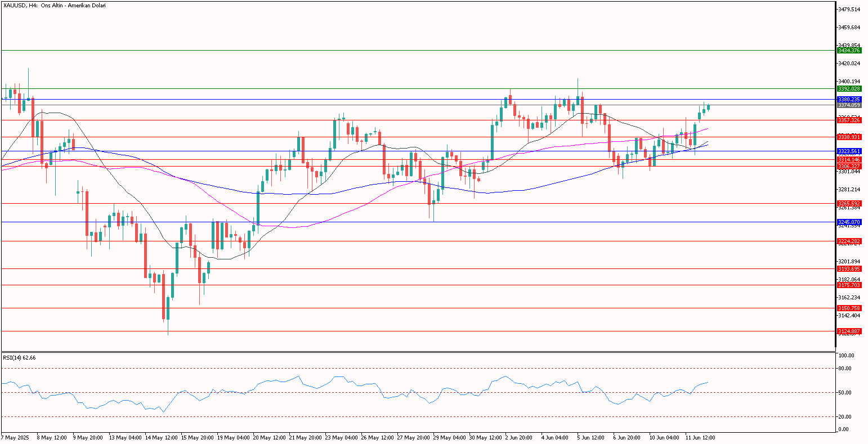Click the 26 May 12:00 time label
This screenshot has width=868, height=444.
point(377,437)
